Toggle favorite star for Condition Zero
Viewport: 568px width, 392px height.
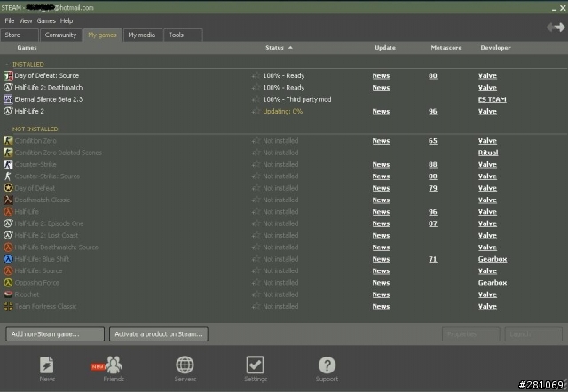tap(256, 141)
